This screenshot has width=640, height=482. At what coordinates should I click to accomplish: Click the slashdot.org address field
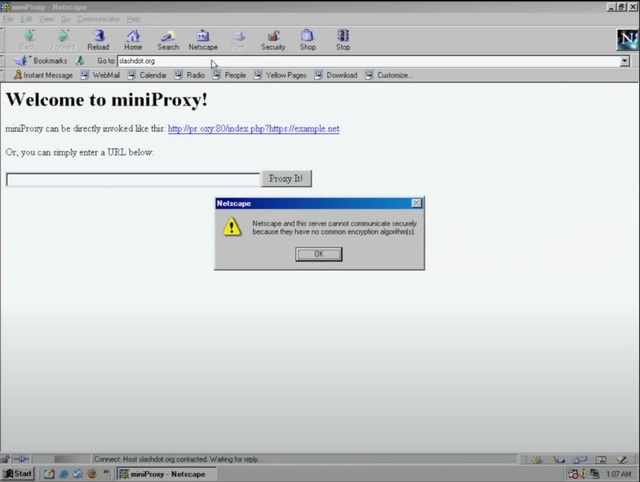(369, 61)
